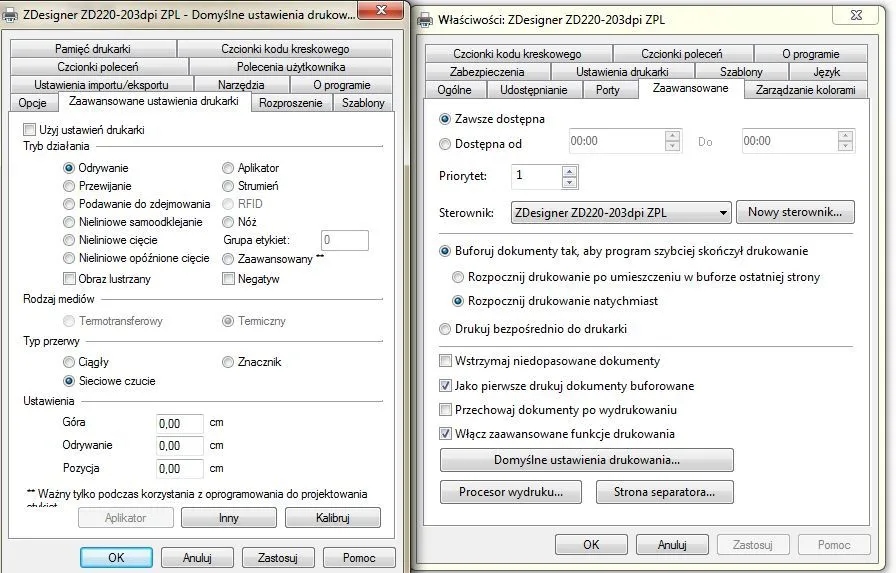The image size is (896, 573).
Task: Decrease the Priorytet value with down arrow
Action: tap(569, 183)
